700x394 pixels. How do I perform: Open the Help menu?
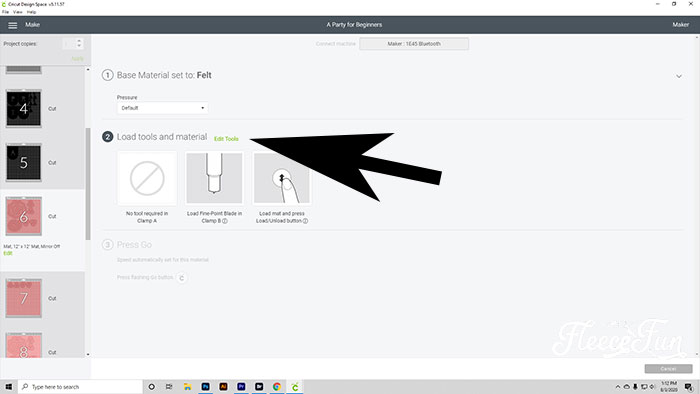[x=31, y=12]
